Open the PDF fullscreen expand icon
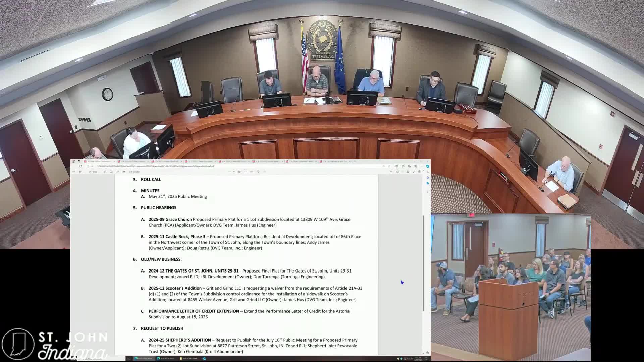Viewport: 644px width, 362px height. tap(414, 172)
